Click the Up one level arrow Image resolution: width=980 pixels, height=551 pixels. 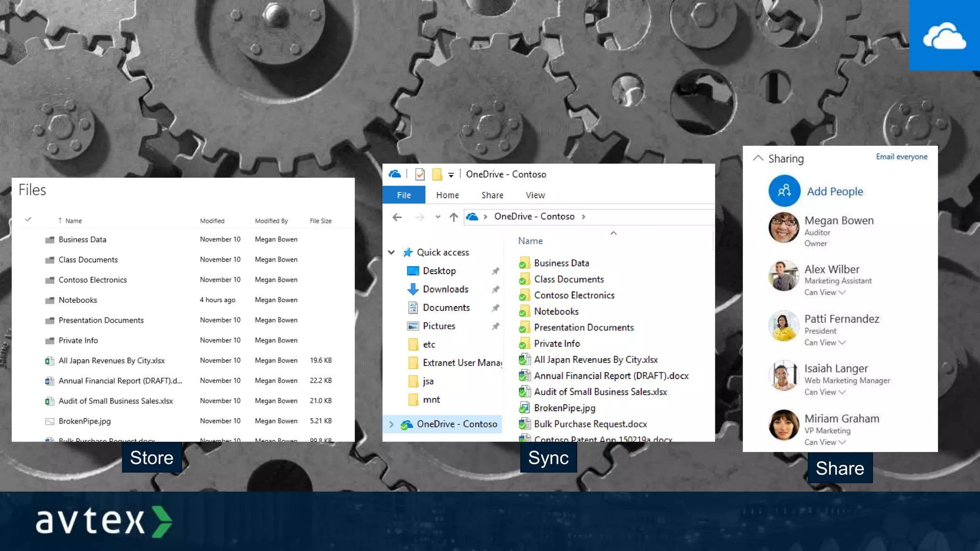pos(454,217)
